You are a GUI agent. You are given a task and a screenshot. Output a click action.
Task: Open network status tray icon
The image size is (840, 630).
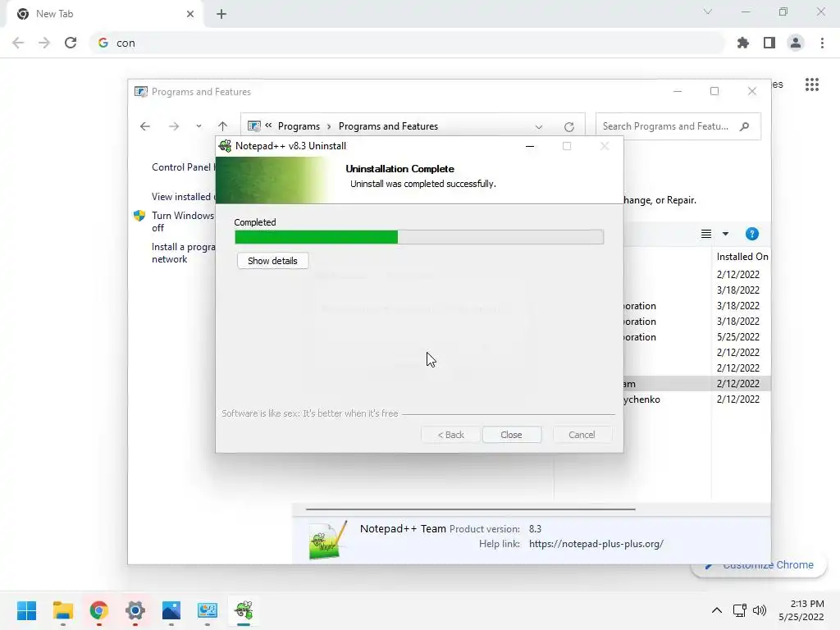click(x=740, y=610)
